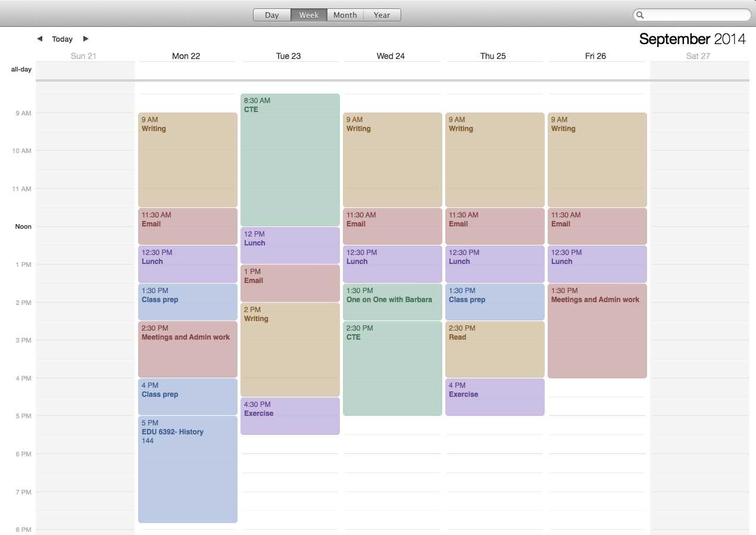Select Monday 1:30 PM Class prep event
Image resolution: width=756 pixels, height=535 pixels.
pyautogui.click(x=188, y=302)
